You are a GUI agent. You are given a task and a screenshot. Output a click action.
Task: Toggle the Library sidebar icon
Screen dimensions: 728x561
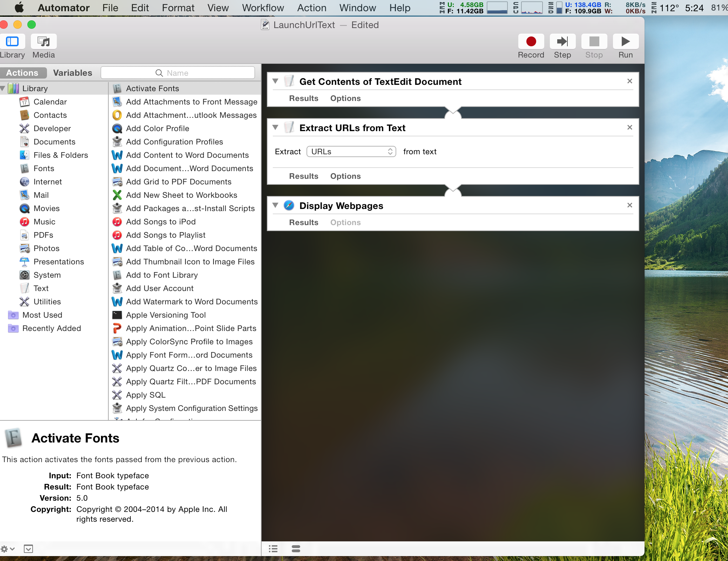click(x=12, y=42)
